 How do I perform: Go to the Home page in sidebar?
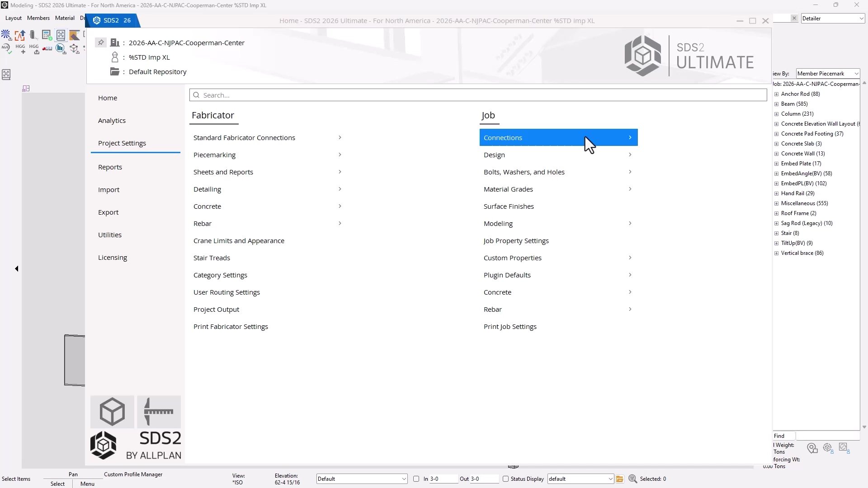pyautogui.click(x=108, y=98)
